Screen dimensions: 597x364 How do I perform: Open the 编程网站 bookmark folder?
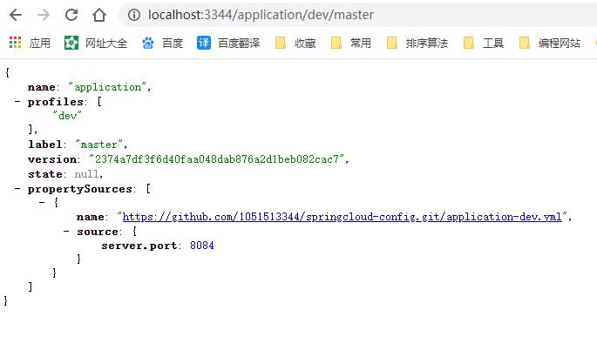click(550, 43)
